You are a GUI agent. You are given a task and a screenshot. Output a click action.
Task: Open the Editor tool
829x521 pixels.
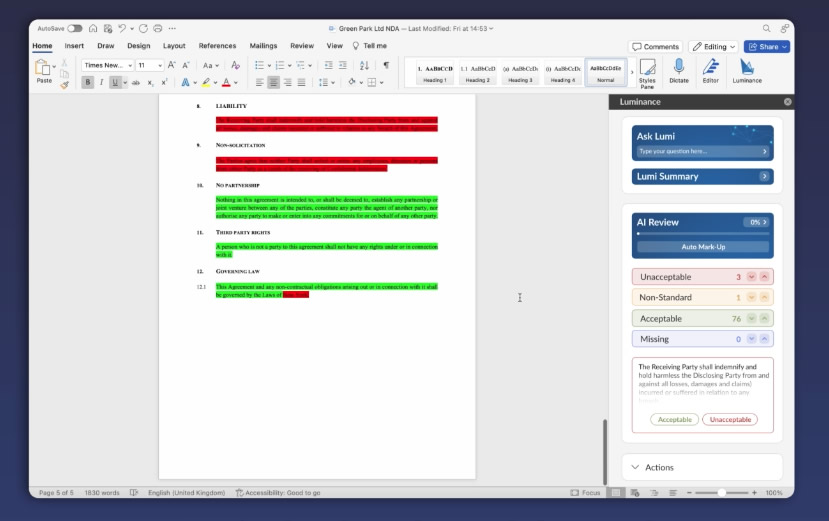(710, 70)
